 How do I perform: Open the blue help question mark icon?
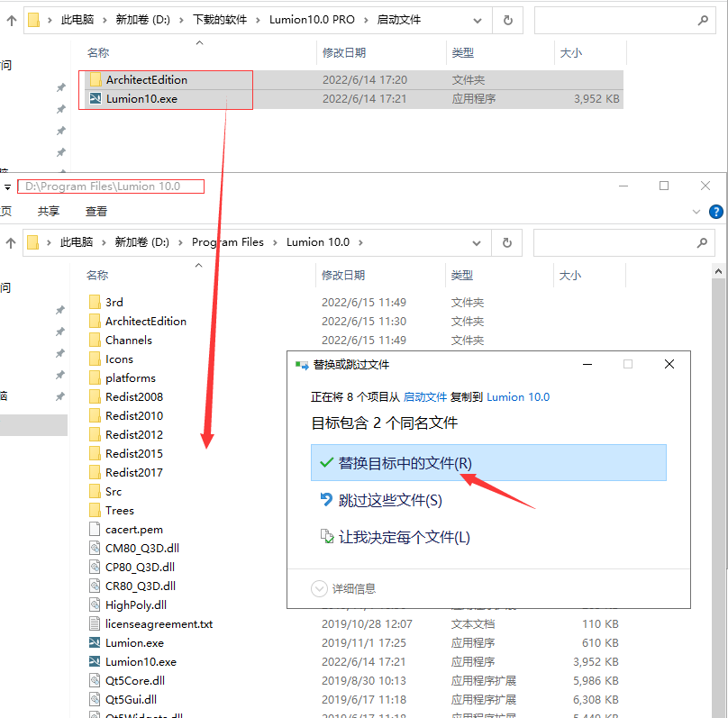[716, 212]
